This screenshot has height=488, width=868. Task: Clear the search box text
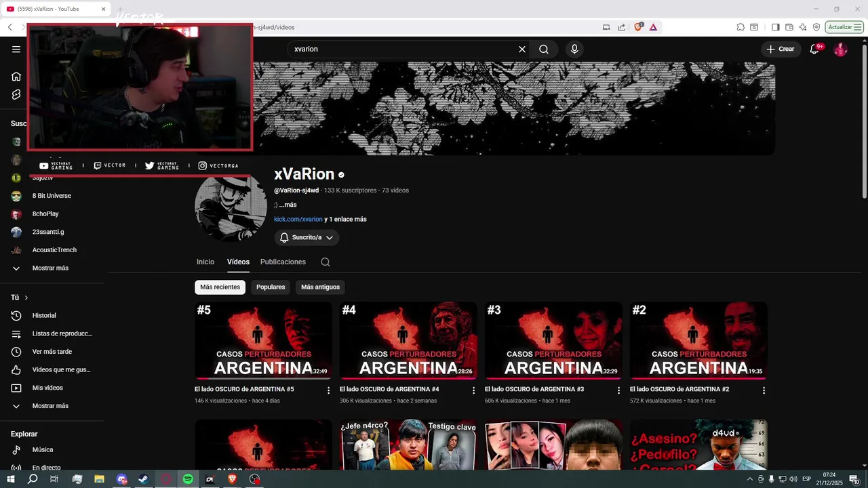pyautogui.click(x=522, y=49)
